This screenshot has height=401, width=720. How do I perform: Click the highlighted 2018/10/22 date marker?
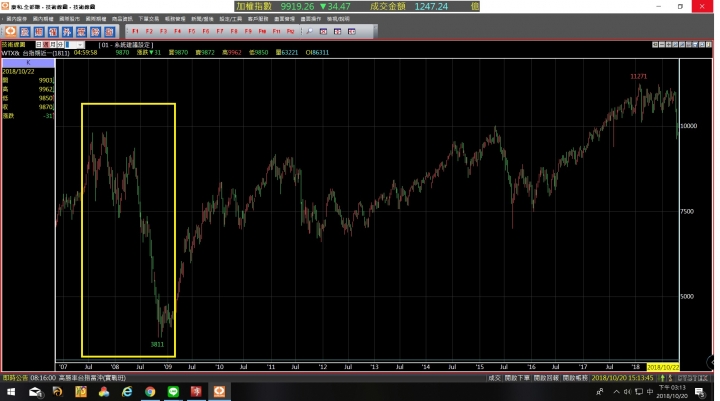(x=663, y=367)
